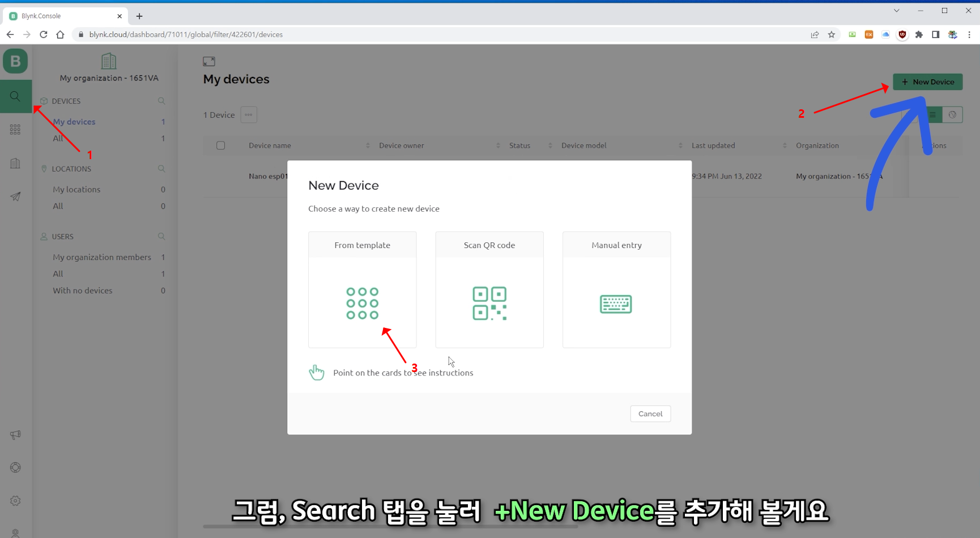The width and height of the screenshot is (980, 538).
Task: Click the Blynk B logo icon
Action: point(15,61)
